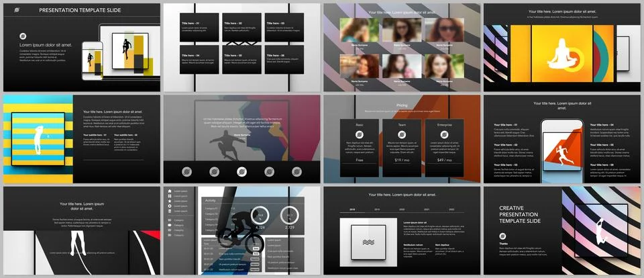Click the wave icon in the framed white picture

[x=368, y=242]
